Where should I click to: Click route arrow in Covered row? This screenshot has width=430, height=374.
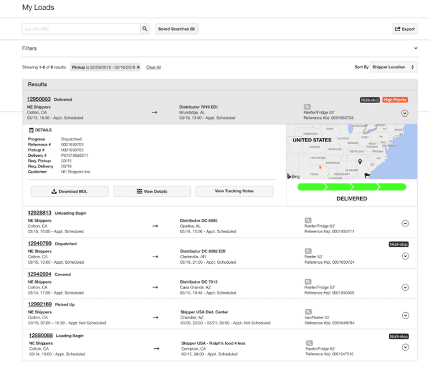coord(155,287)
